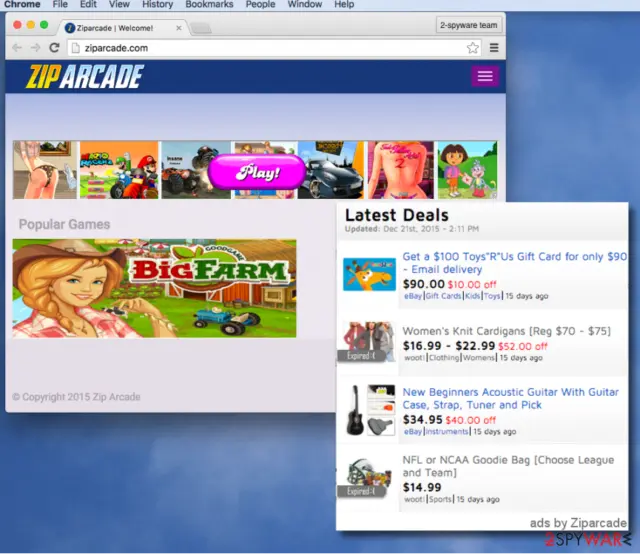Open the Chrome hamburger menu
This screenshot has height=554, width=640.
(x=494, y=48)
